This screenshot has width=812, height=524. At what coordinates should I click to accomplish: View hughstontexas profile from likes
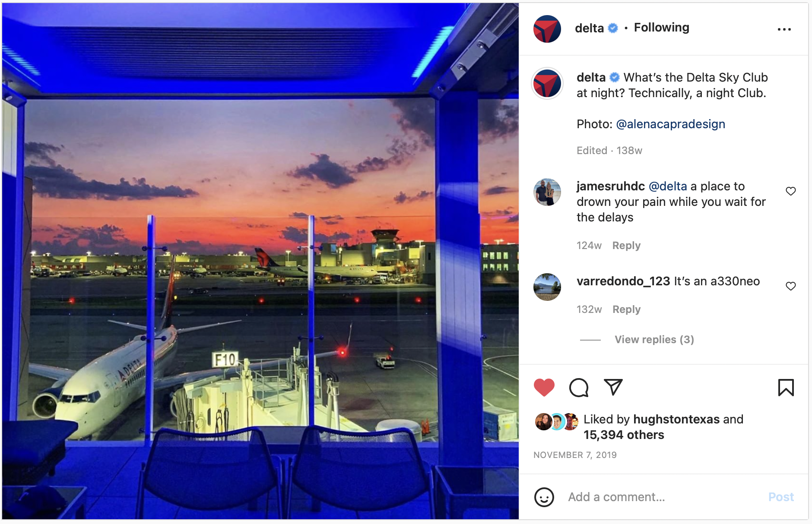coord(676,420)
